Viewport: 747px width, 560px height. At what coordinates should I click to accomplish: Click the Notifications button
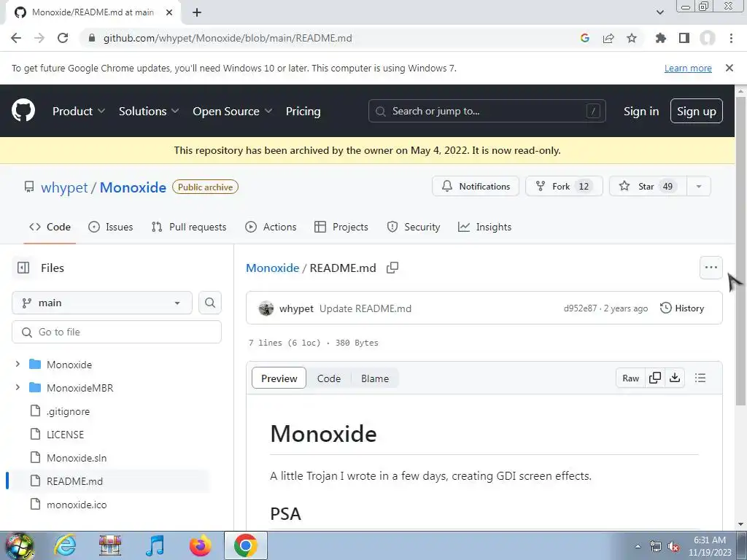pos(476,186)
